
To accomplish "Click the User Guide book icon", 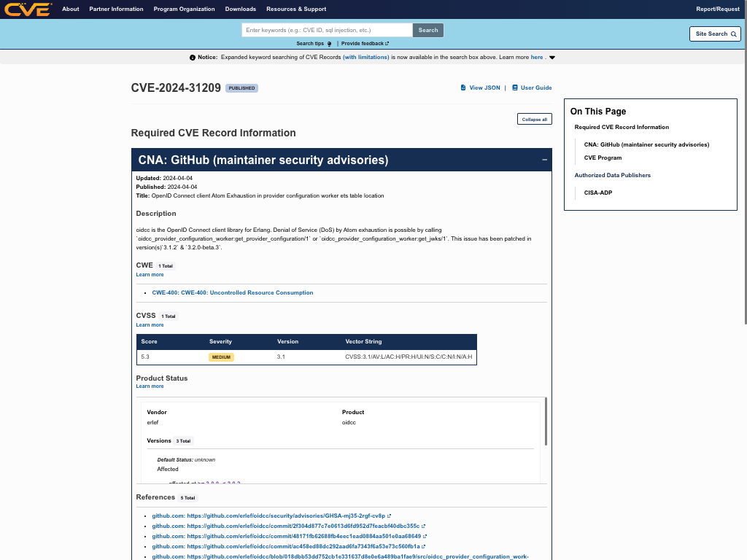I will (x=514, y=87).
